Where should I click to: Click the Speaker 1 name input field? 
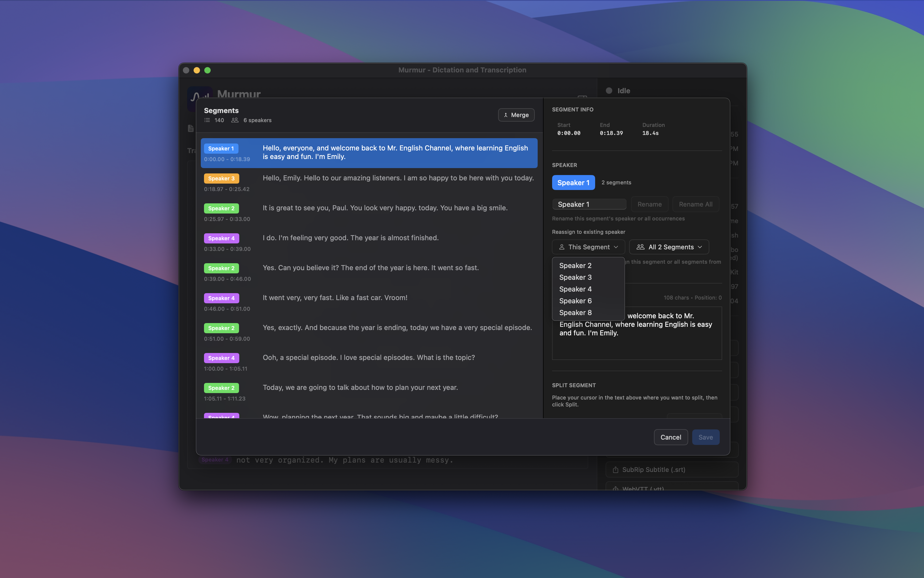[x=588, y=204]
